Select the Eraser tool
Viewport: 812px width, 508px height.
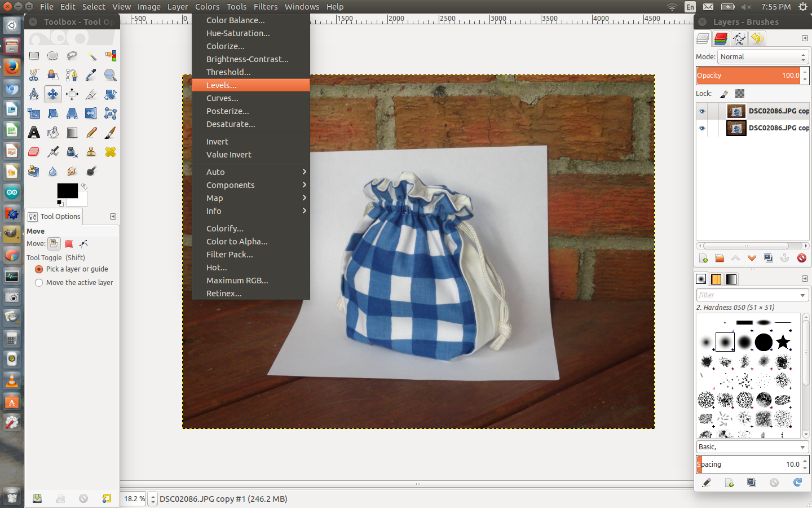(34, 152)
